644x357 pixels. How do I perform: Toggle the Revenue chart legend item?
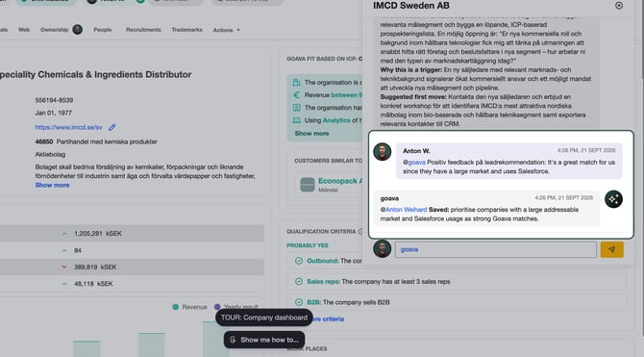(189, 307)
